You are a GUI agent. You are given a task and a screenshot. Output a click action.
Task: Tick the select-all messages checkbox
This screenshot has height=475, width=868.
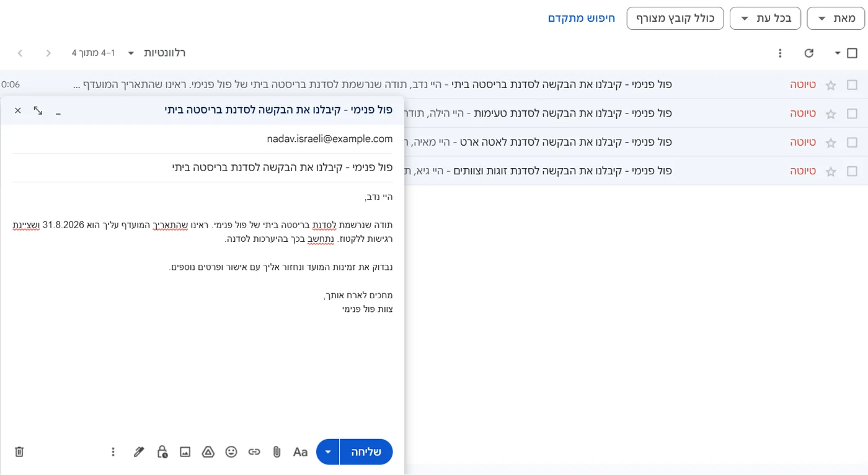(852, 53)
